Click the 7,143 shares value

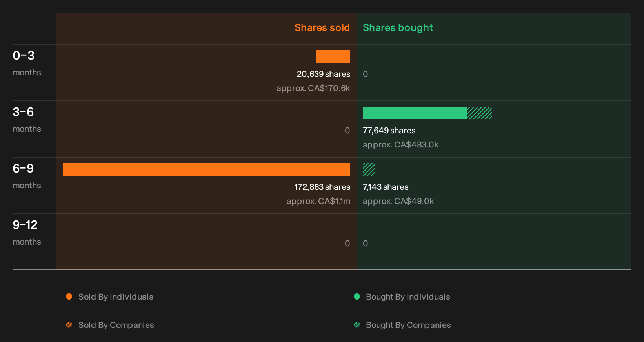pyautogui.click(x=386, y=187)
